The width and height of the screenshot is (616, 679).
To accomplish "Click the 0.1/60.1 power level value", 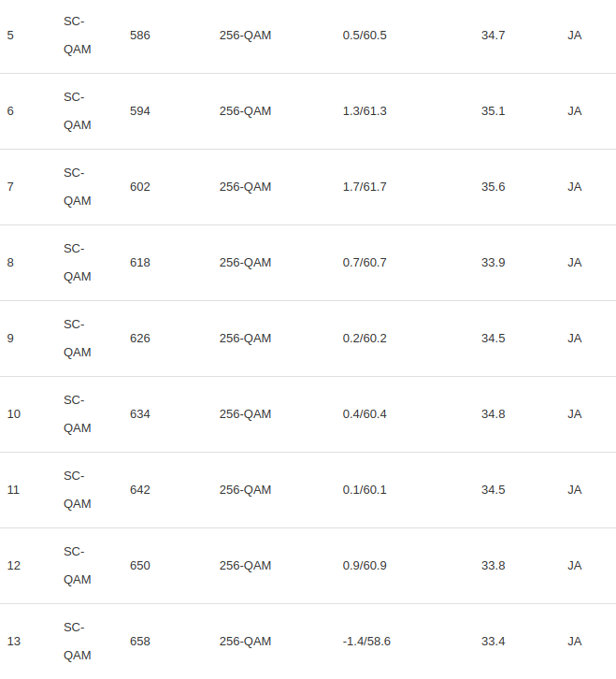I will 365,490.
